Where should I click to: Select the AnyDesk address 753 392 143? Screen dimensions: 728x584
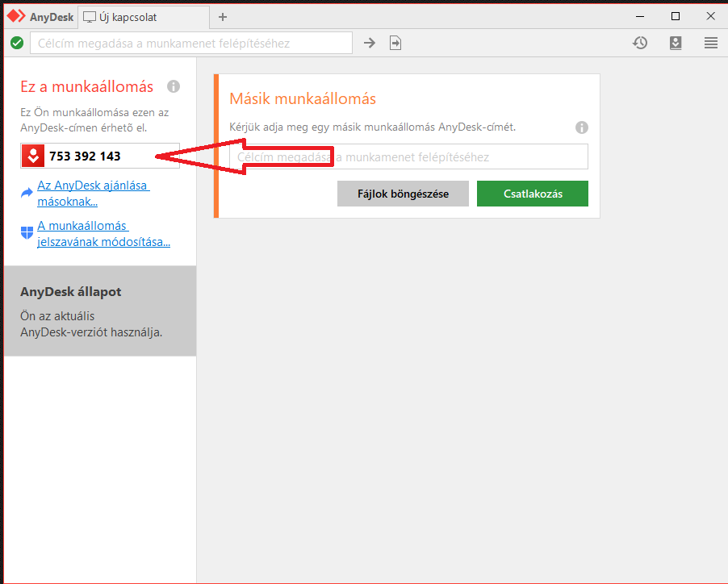point(85,156)
